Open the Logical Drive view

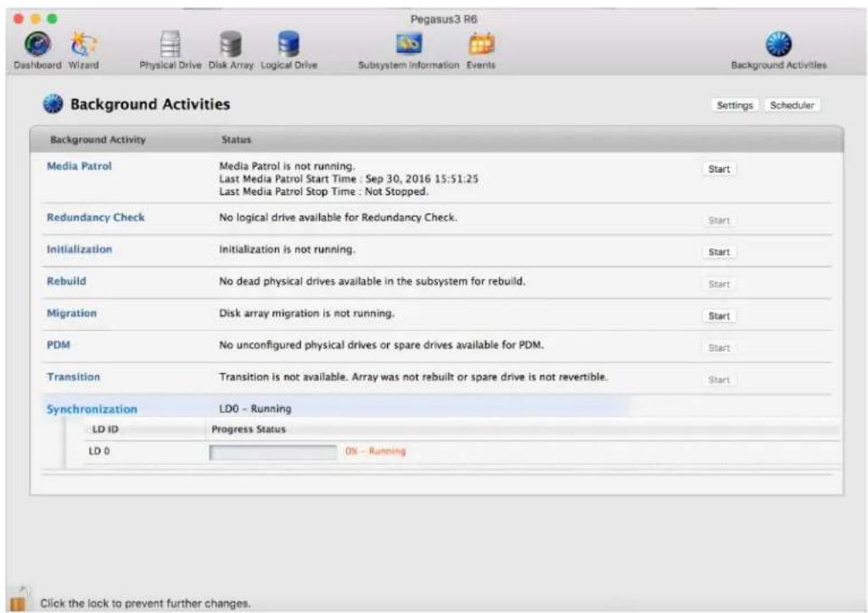[x=288, y=44]
